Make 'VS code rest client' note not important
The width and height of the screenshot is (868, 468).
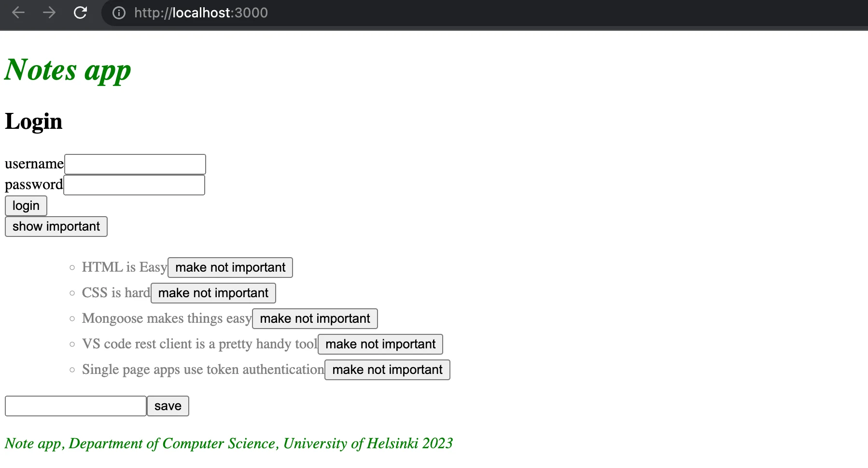pos(380,344)
